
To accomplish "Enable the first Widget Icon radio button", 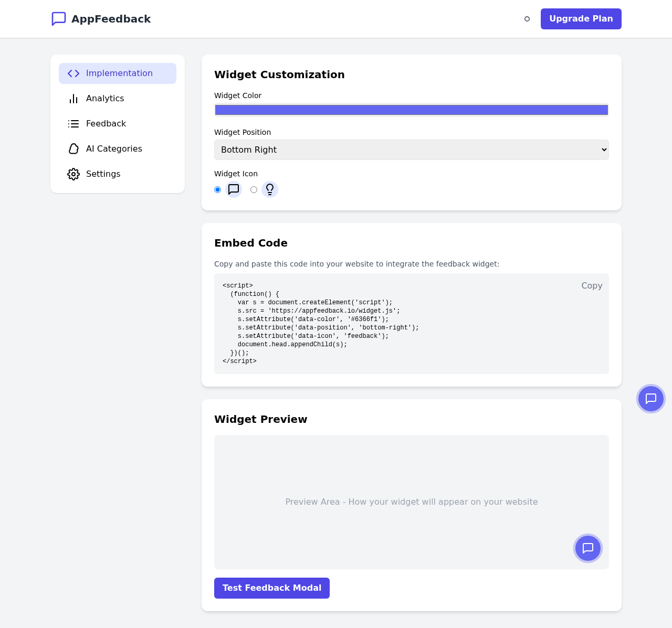I will 217,189.
